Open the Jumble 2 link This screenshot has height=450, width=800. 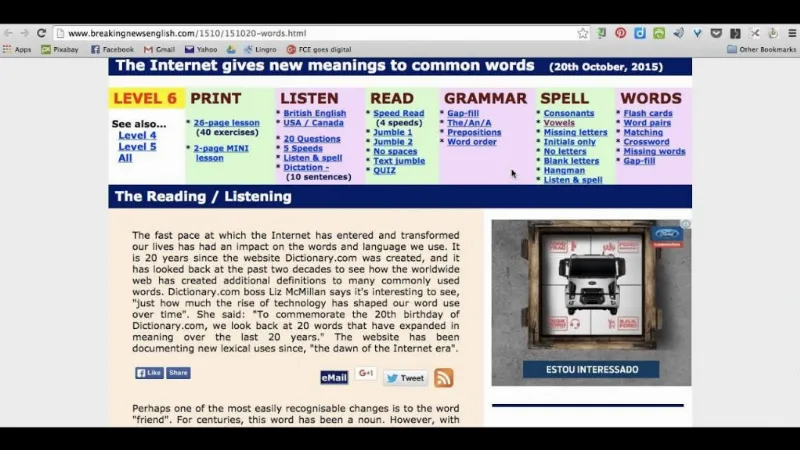[x=393, y=142]
